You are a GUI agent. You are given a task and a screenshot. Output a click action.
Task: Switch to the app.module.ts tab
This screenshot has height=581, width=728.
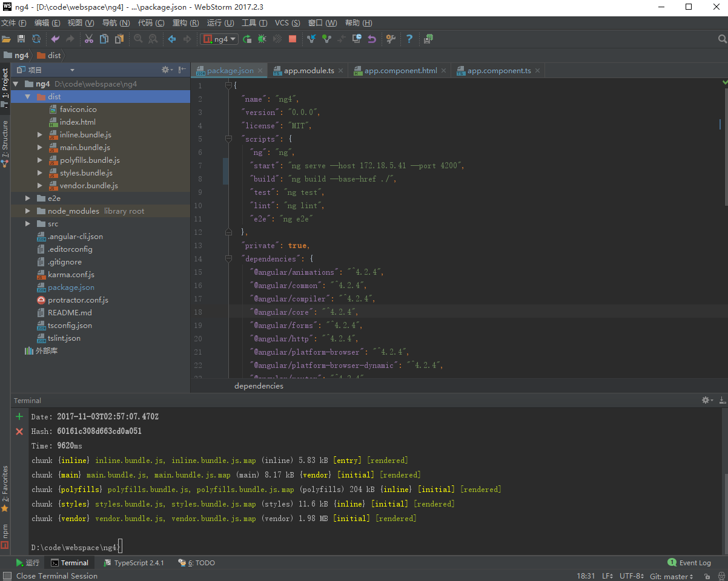[x=309, y=71]
